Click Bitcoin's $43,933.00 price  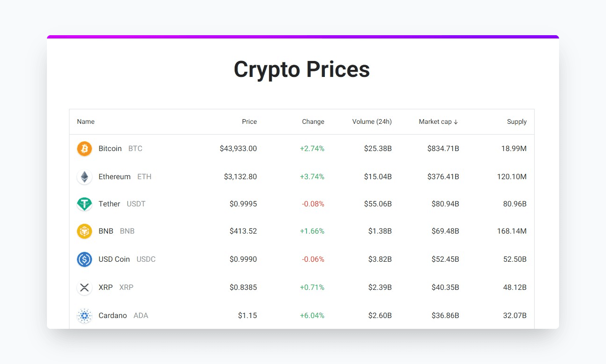coord(238,149)
